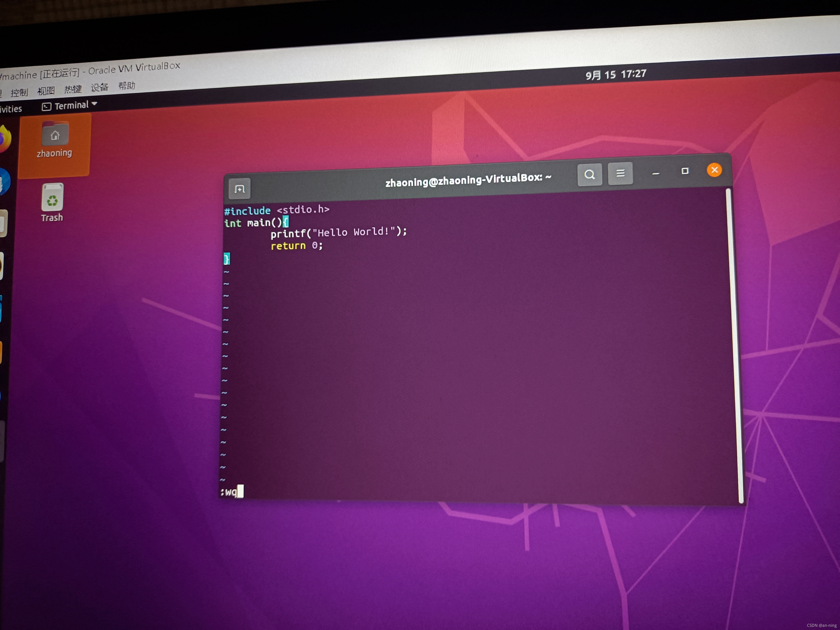Click the terminal search magnifier icon

click(589, 175)
